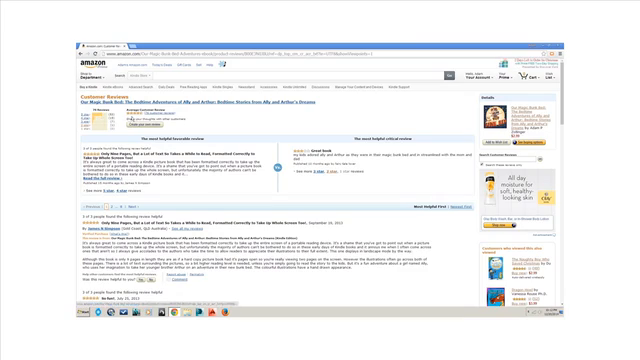Screen dimensions: 640x360
Task: Open Firefox from the taskbar
Action: click(x=225, y=312)
